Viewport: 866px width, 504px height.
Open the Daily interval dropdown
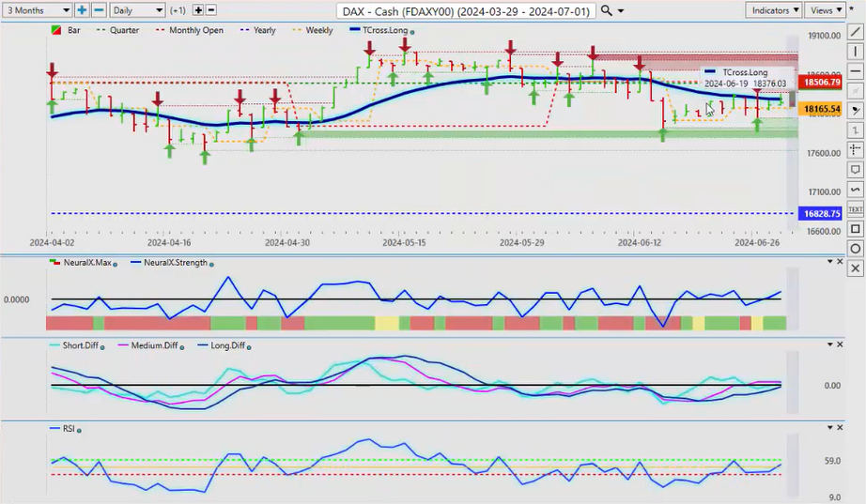(x=137, y=10)
